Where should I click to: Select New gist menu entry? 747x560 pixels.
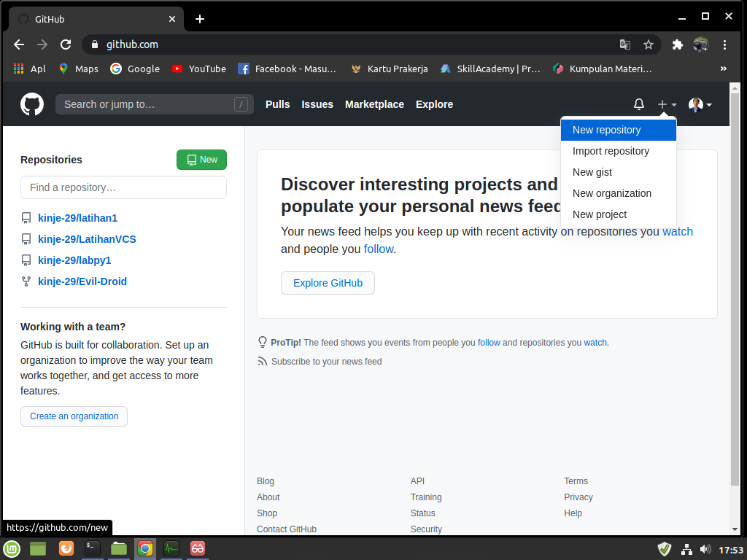coord(619,172)
